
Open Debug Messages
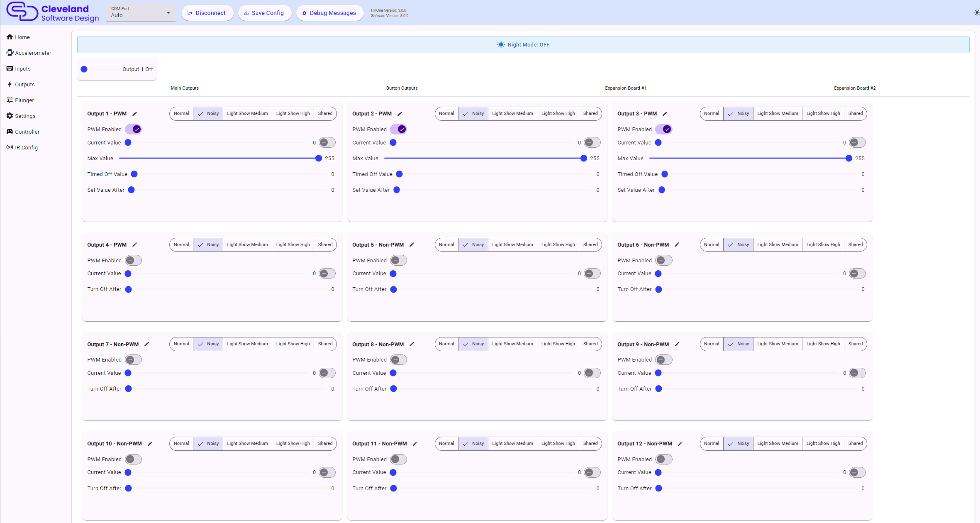click(329, 13)
